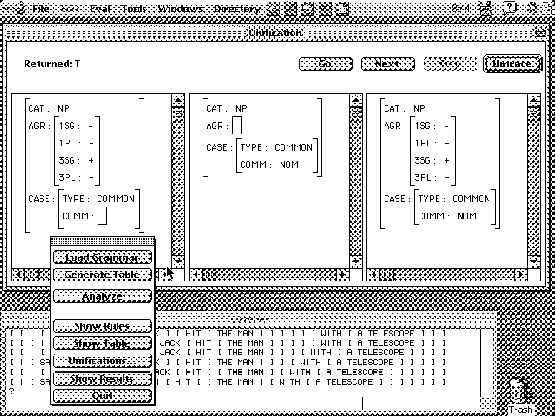Click the application switcher icon beside help icon
Viewport: 555px width, 416px height.
click(x=533, y=7)
